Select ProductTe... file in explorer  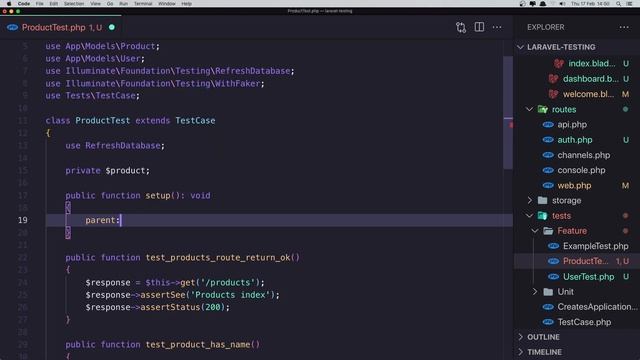(585, 261)
